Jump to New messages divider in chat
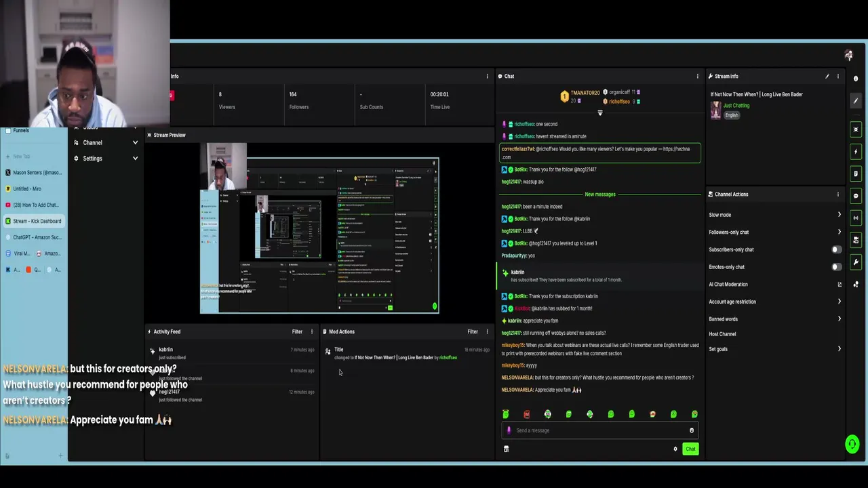868x488 pixels. coord(600,195)
